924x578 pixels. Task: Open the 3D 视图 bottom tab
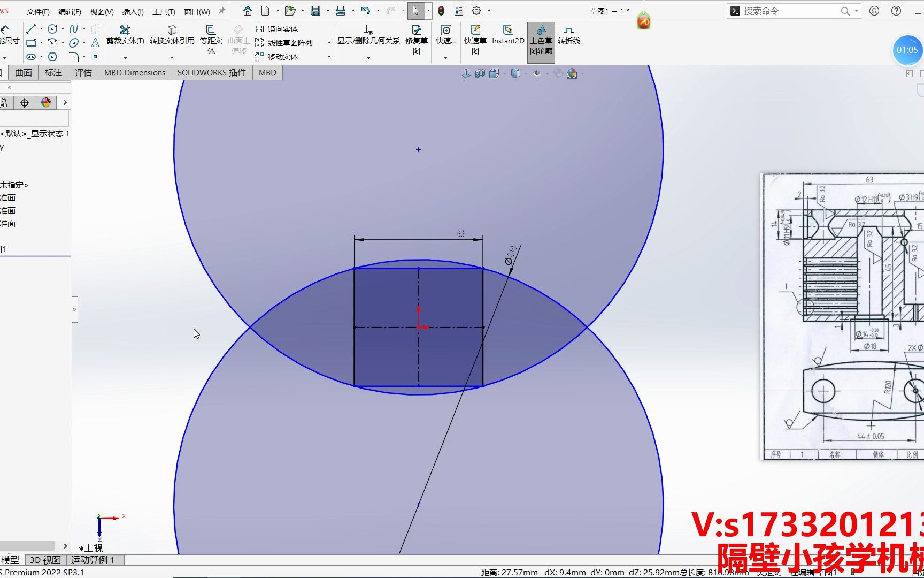click(45, 560)
